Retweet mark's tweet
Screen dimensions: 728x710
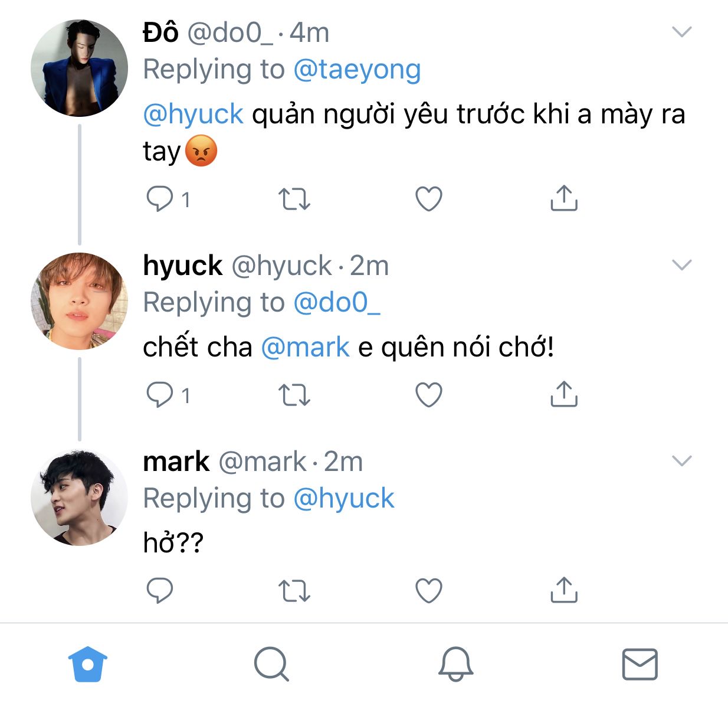point(294,590)
